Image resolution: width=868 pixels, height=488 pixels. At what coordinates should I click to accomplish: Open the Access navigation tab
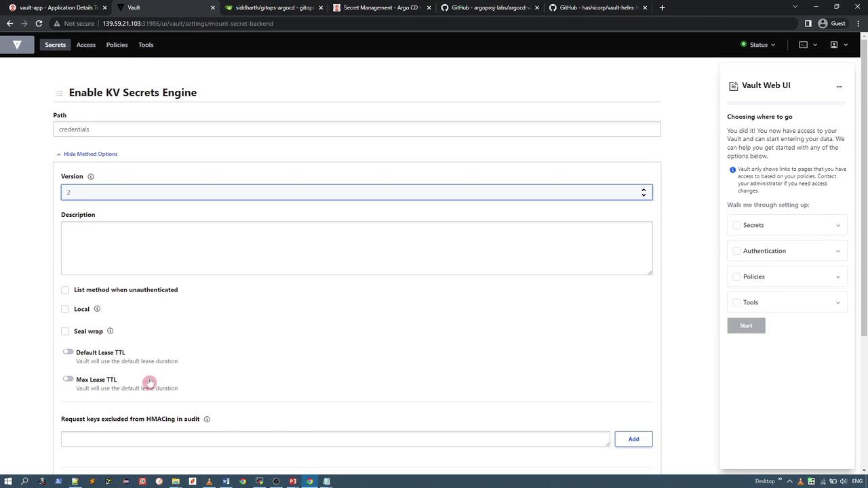point(86,45)
